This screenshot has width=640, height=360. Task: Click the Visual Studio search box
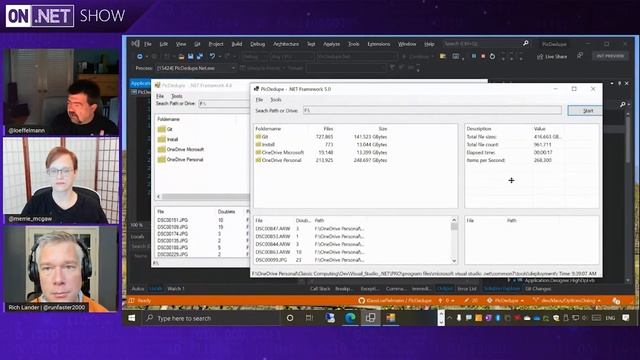[486, 43]
